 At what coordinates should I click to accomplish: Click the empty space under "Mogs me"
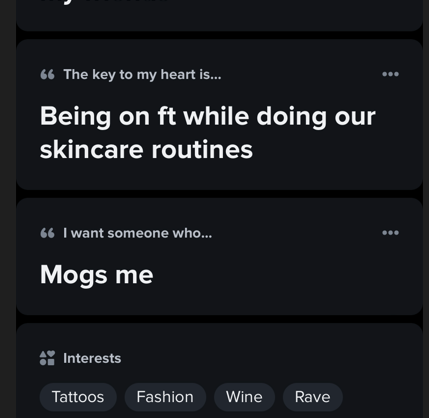[219, 302]
